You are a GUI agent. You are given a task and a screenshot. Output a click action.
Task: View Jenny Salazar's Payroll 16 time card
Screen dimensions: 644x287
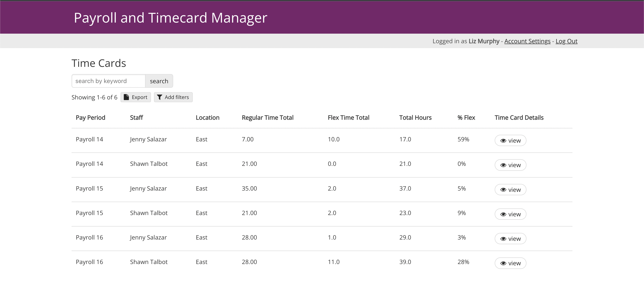coord(510,239)
